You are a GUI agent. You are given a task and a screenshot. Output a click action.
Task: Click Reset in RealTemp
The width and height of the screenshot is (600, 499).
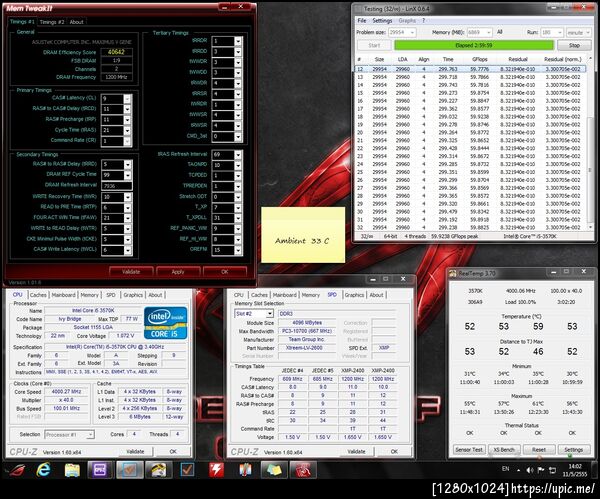[538, 449]
